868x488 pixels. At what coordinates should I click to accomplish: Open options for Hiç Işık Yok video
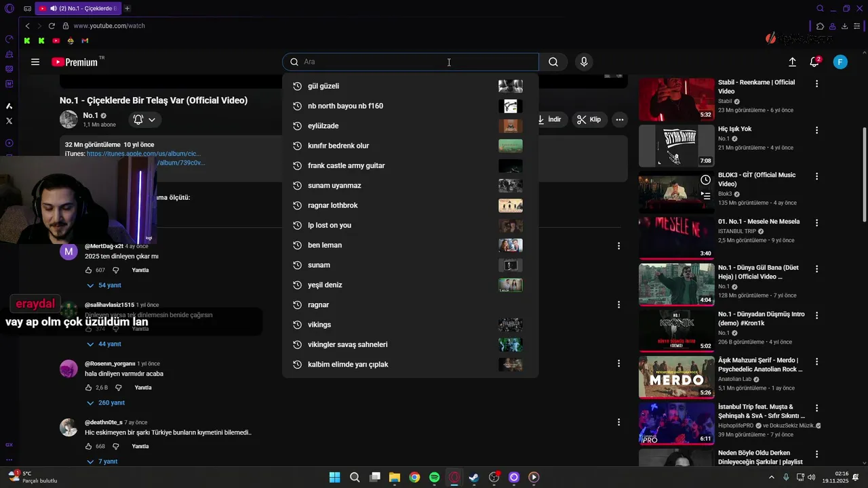(x=816, y=129)
